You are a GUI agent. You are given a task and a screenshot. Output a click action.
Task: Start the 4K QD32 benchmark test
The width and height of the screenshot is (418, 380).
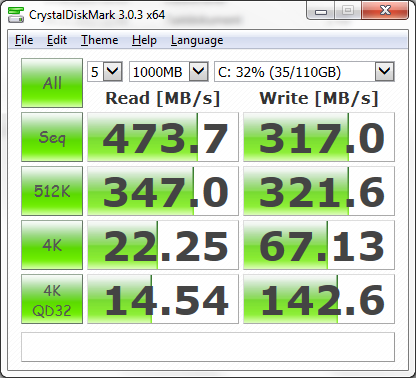pyautogui.click(x=52, y=299)
